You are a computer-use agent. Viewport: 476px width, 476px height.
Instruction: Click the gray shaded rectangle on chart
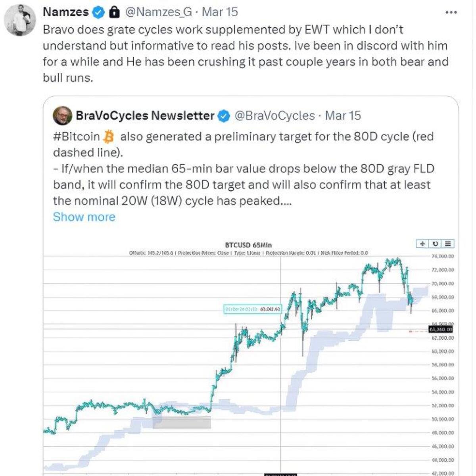[x=182, y=422]
